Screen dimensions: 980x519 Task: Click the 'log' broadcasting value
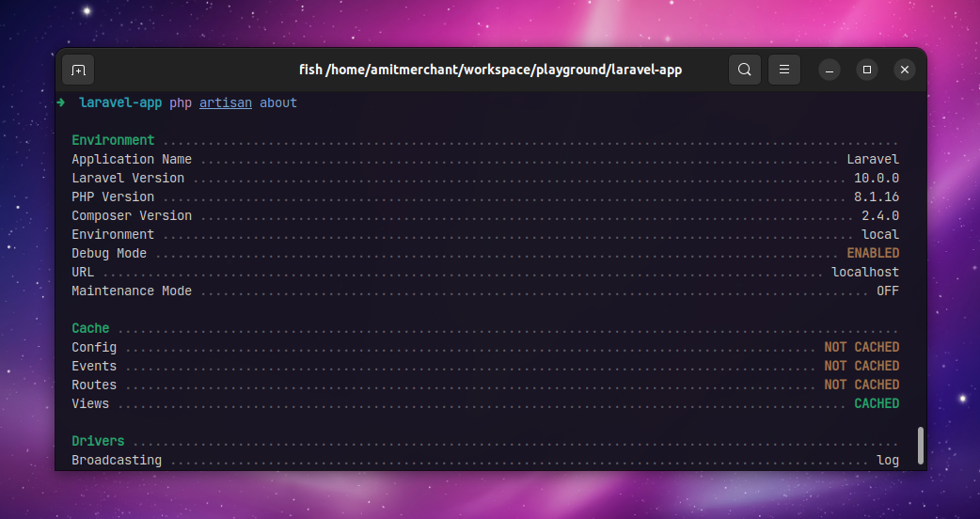pos(888,461)
